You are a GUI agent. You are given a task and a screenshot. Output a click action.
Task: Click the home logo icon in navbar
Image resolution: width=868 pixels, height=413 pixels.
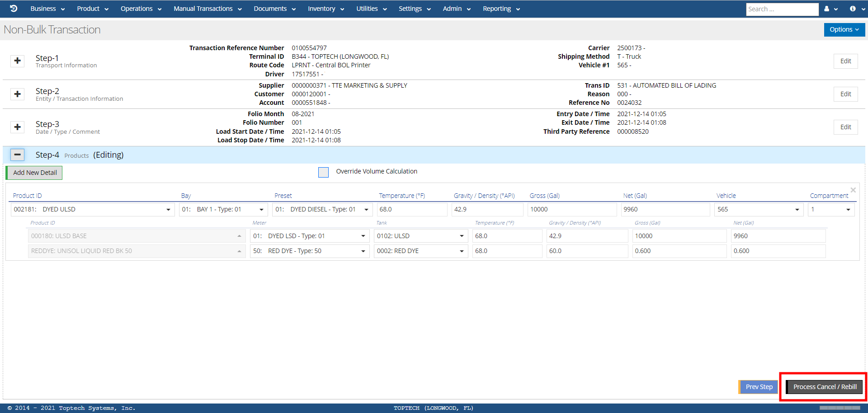pos(14,9)
